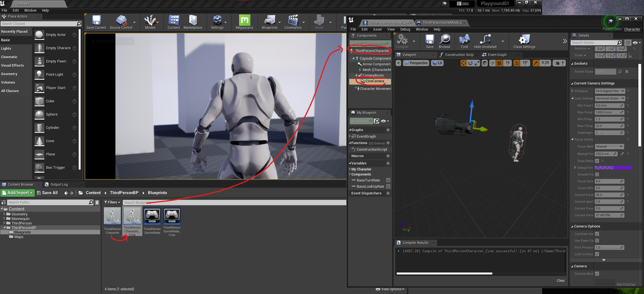Open Filmback preset dropdown 16:9 Digital Film

(610, 91)
